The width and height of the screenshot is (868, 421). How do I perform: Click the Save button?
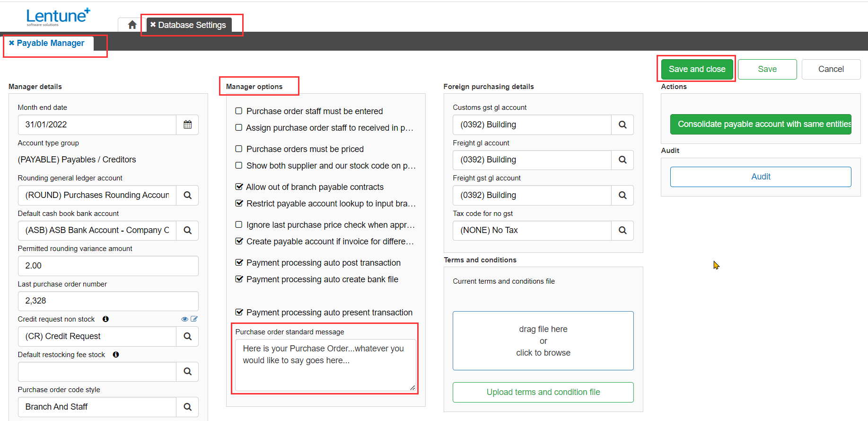pyautogui.click(x=767, y=69)
